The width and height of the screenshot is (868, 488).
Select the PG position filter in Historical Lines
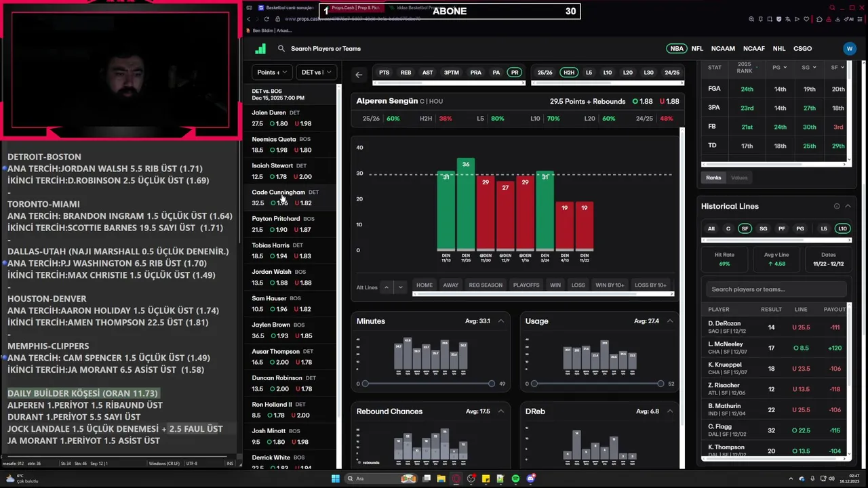[800, 228]
